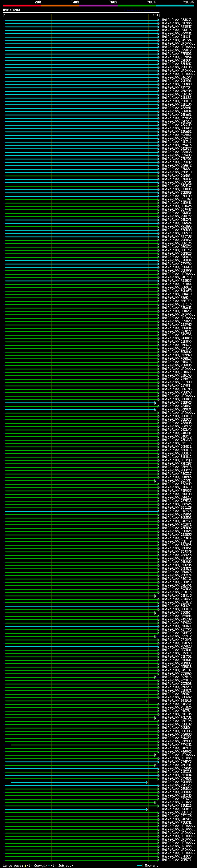Click the white query sequence ruler bar
197x868 pixels.
(x=81, y=13)
